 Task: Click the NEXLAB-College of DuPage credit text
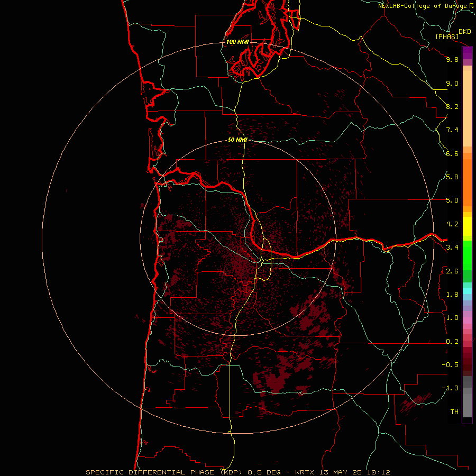(423, 6)
